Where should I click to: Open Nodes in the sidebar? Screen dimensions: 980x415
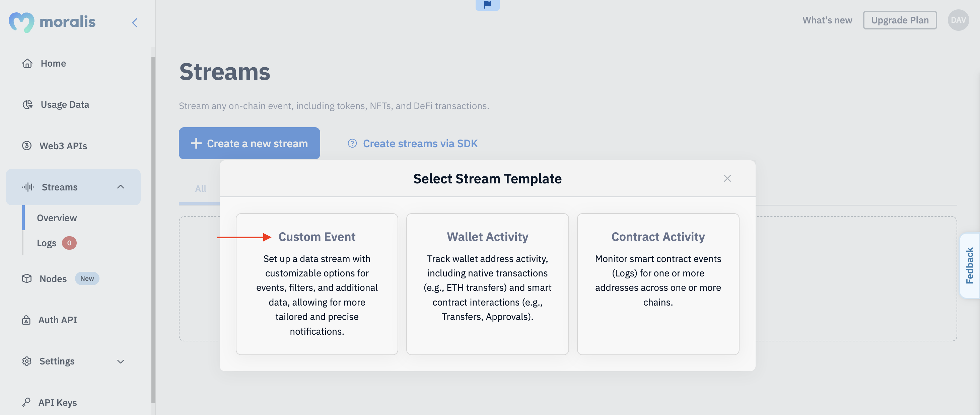coord(53,278)
